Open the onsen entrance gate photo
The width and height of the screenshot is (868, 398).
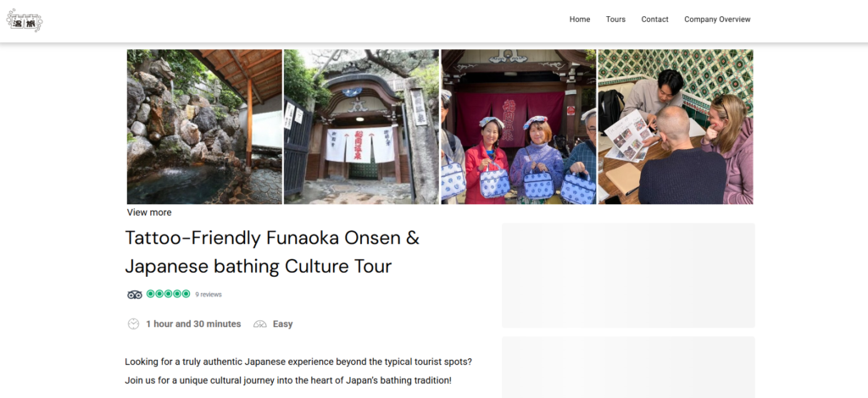point(361,126)
